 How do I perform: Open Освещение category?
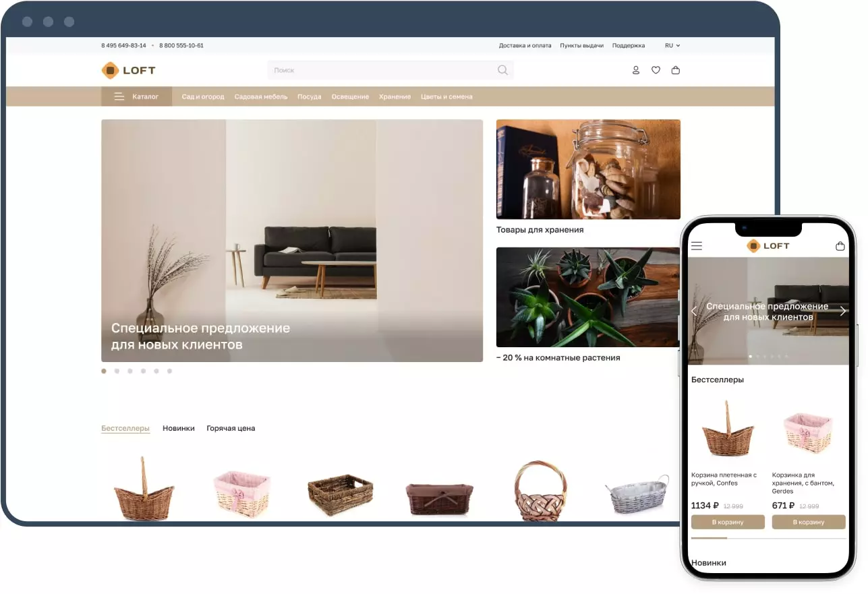click(x=350, y=96)
